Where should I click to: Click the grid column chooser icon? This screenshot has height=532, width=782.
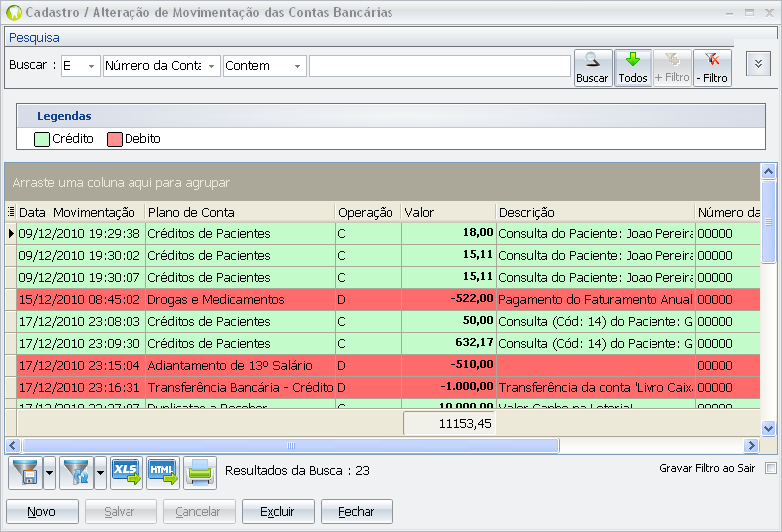[11, 212]
